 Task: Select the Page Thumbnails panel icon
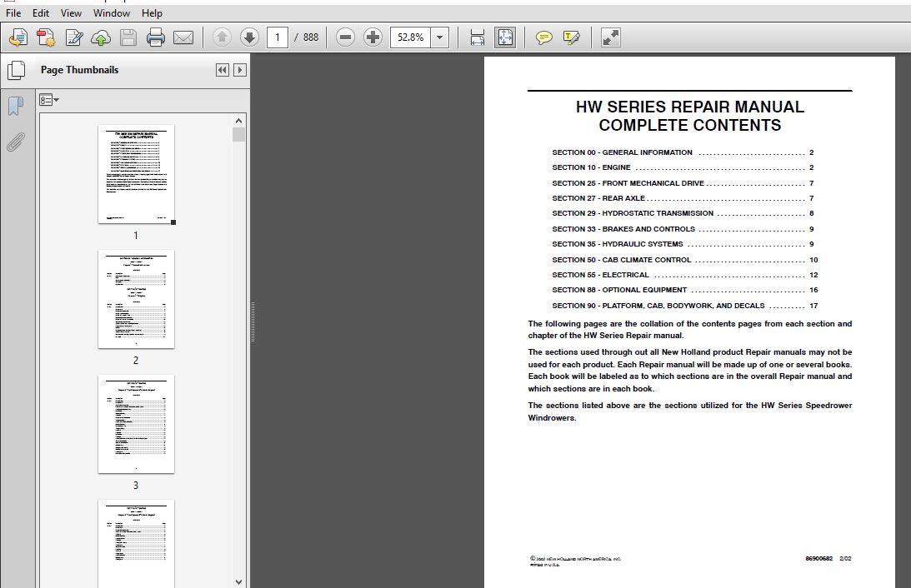tap(17, 70)
